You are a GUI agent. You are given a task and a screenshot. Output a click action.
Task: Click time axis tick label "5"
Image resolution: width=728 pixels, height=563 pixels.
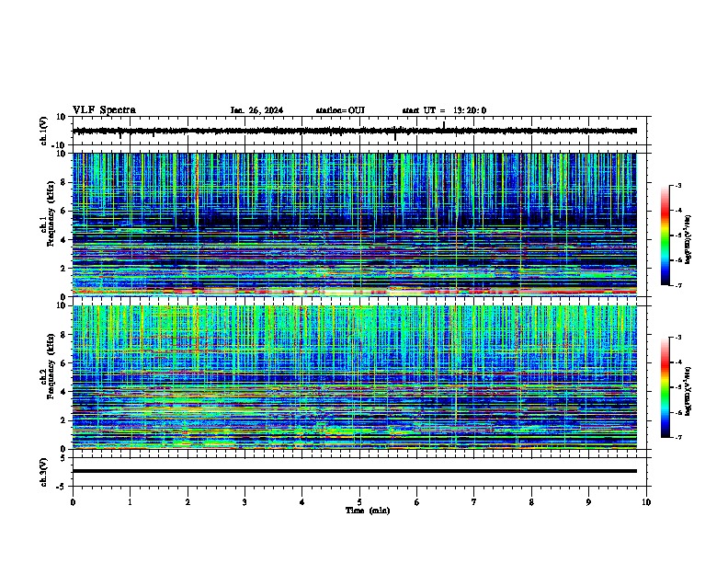[359, 502]
